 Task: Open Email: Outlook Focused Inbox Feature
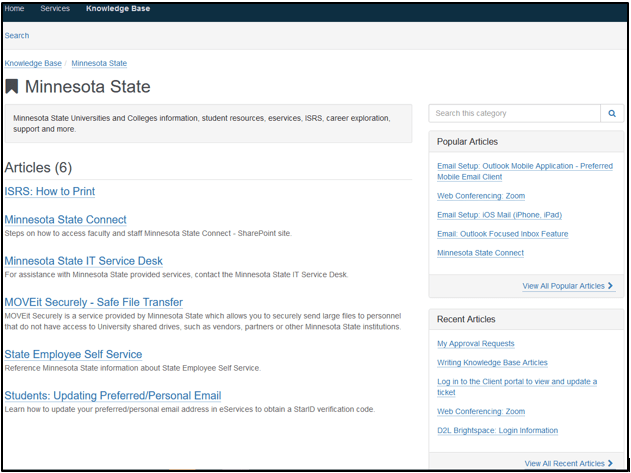502,234
